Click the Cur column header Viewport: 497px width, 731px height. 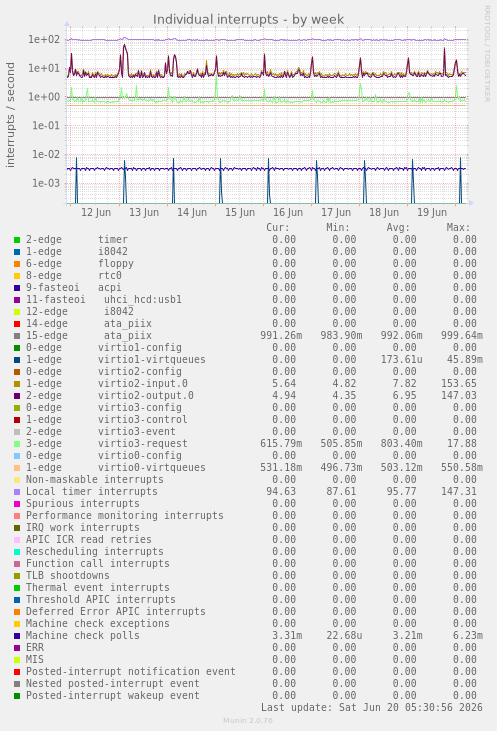278,228
